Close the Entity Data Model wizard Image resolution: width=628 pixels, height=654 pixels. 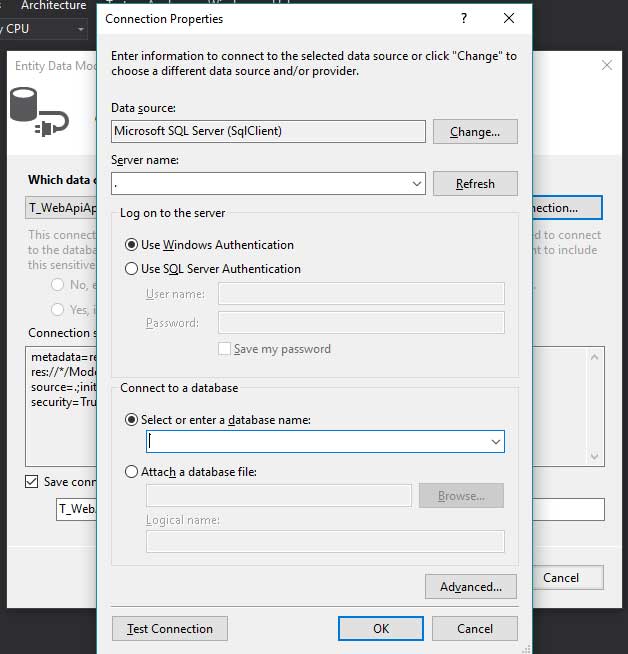(606, 65)
